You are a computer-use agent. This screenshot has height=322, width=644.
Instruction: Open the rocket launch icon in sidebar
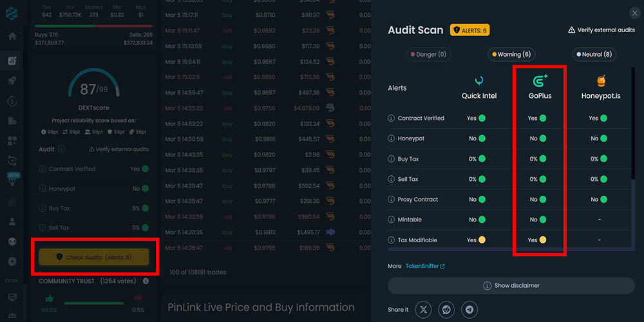tap(12, 80)
